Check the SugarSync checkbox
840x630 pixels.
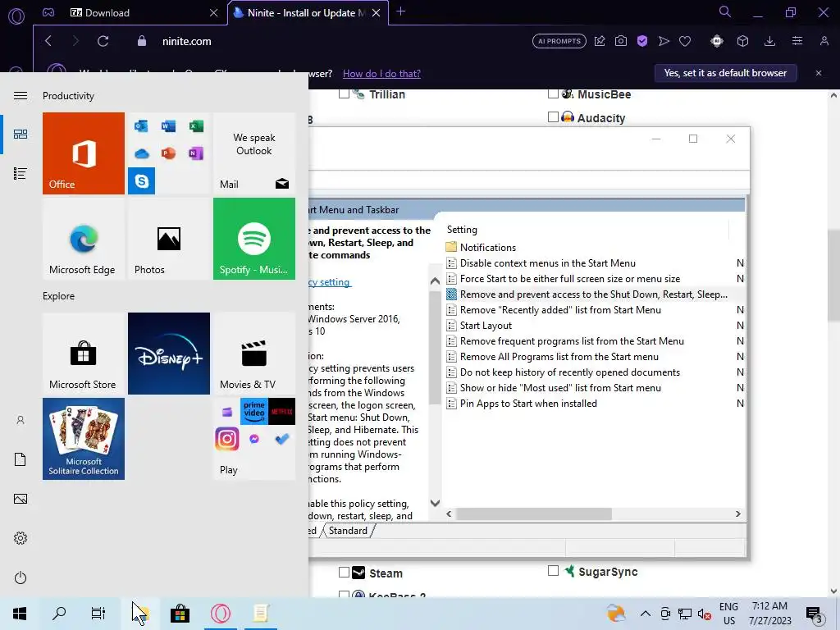click(554, 571)
